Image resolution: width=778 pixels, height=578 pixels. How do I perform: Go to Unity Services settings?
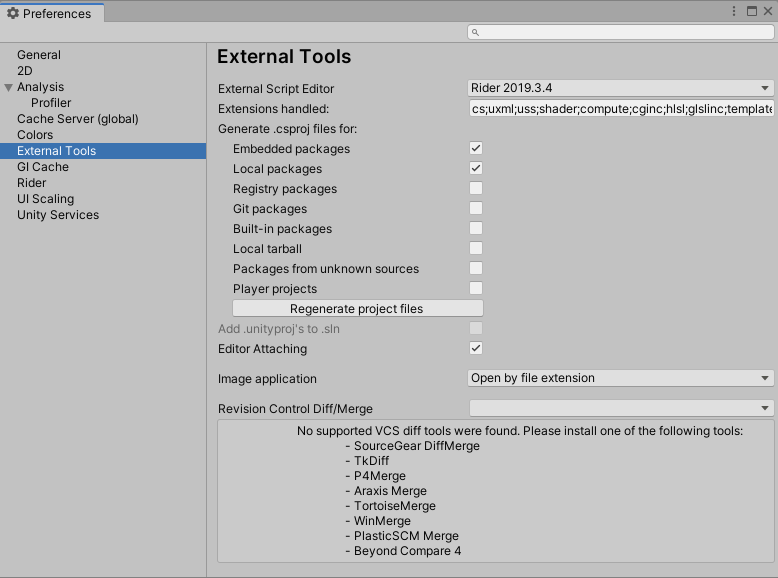(58, 215)
